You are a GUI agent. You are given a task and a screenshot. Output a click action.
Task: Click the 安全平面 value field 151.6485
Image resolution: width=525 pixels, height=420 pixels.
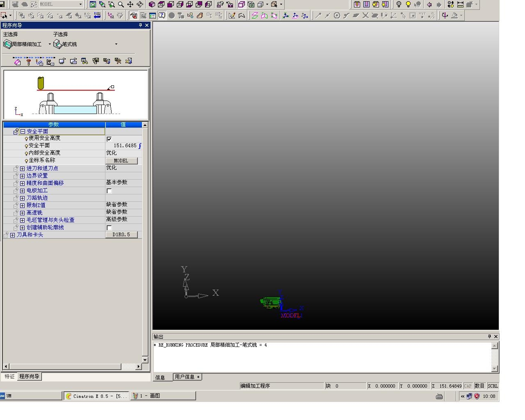[123, 146]
